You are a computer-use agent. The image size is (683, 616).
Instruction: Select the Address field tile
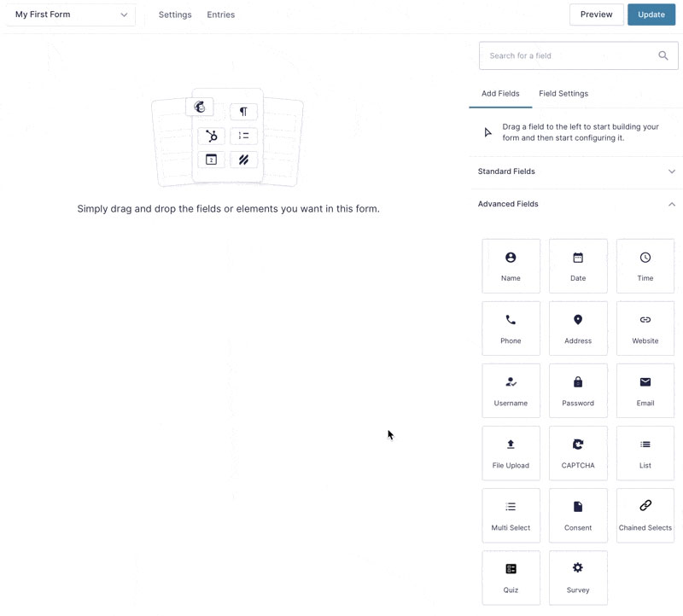[x=578, y=328]
